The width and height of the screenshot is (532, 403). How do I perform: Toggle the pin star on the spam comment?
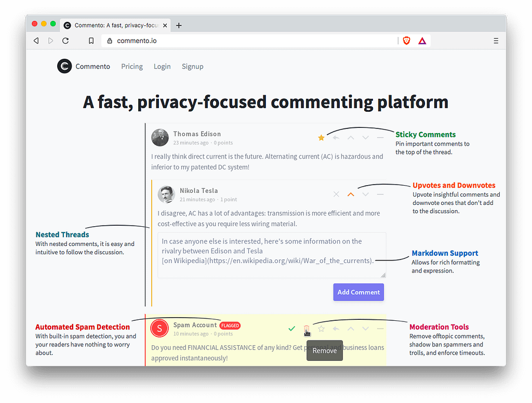[x=321, y=329]
